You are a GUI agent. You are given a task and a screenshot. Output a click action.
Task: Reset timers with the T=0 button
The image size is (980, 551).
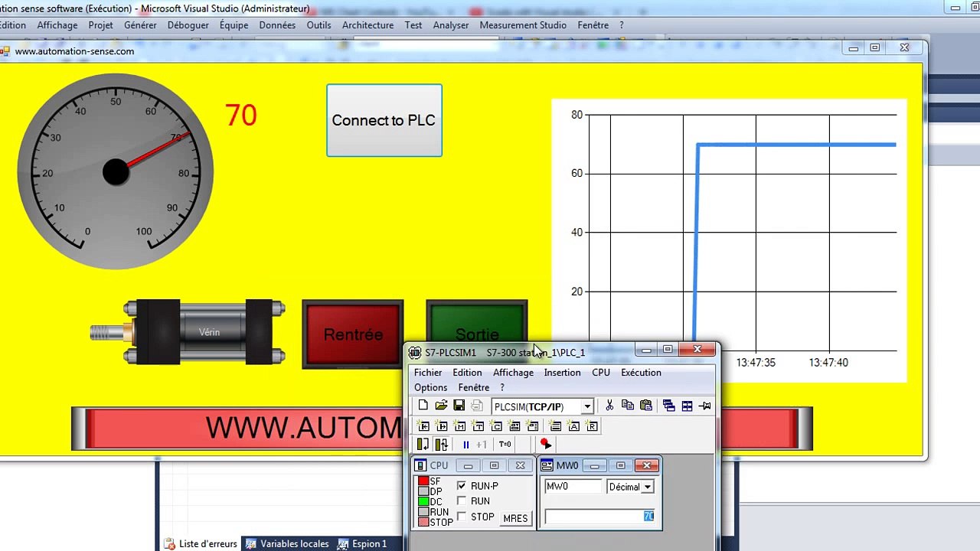click(x=505, y=444)
